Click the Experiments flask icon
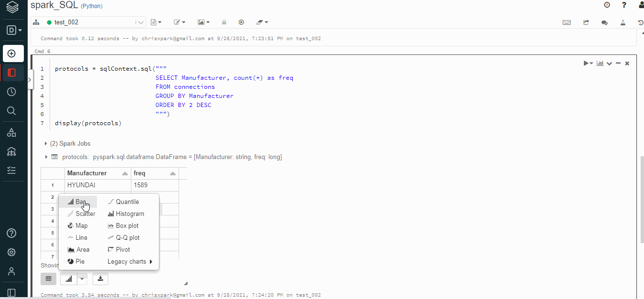644x299 pixels. [x=623, y=22]
